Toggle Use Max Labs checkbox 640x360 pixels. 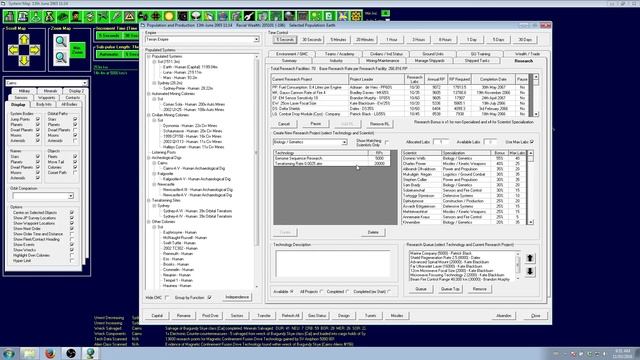532,142
